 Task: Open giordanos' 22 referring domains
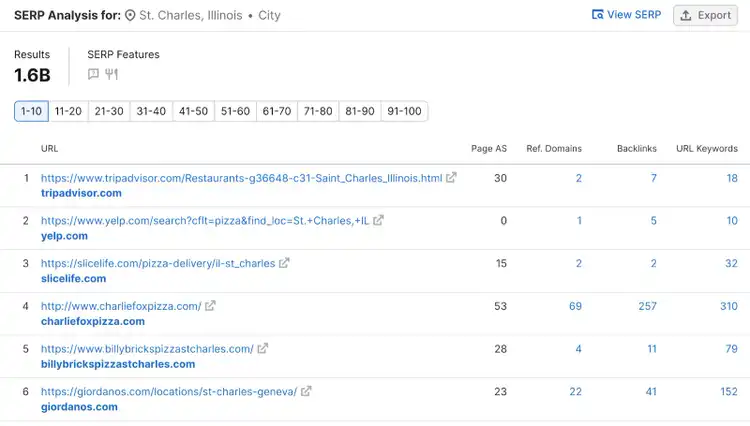575,392
